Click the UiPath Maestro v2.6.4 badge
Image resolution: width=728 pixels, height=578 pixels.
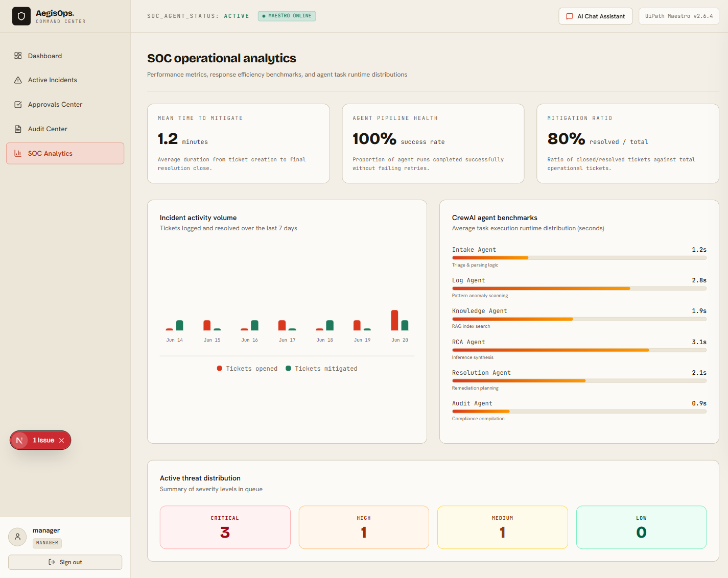(679, 16)
